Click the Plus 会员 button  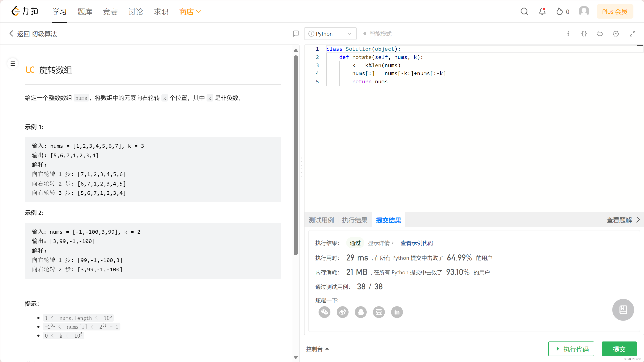pyautogui.click(x=615, y=11)
